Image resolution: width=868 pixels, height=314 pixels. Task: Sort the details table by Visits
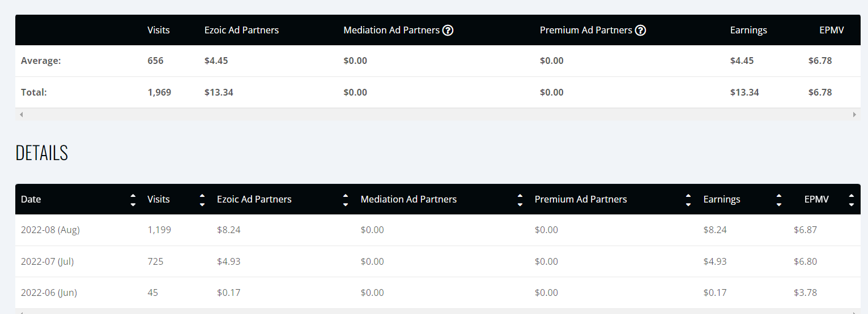[202, 200]
